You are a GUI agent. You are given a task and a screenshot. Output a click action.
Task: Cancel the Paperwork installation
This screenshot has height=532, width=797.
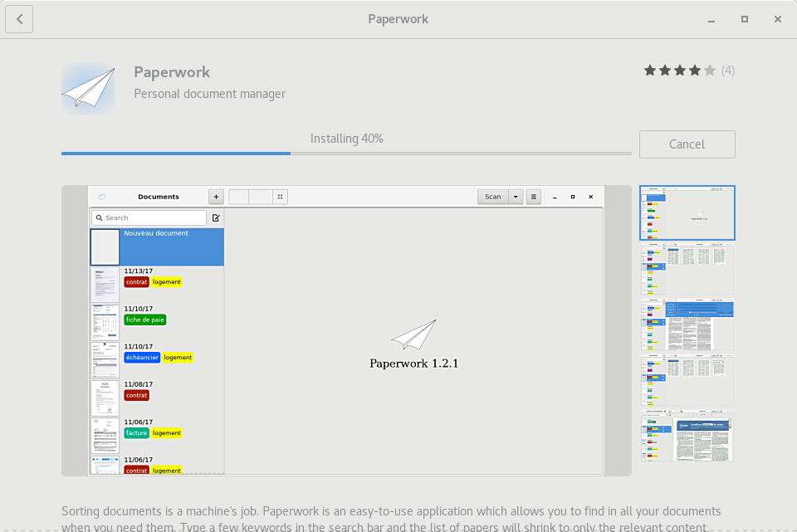point(687,144)
